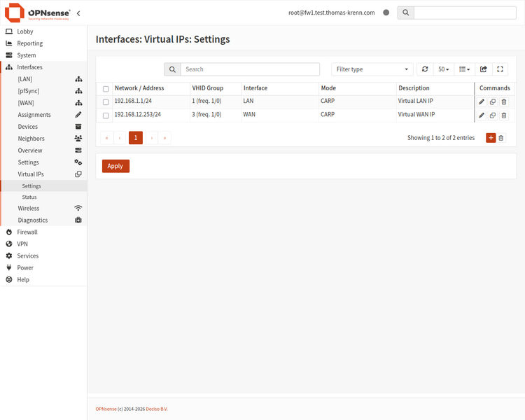Edit the Virtual LAN IP entry

click(x=482, y=101)
